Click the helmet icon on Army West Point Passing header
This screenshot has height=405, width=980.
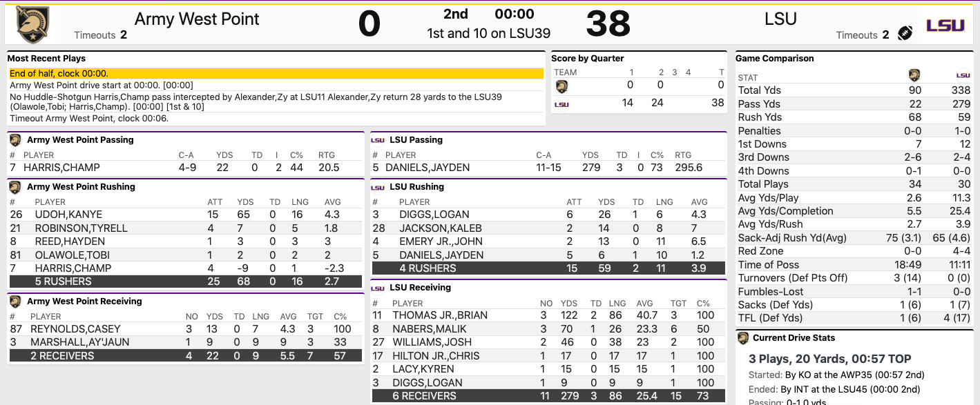[x=15, y=139]
